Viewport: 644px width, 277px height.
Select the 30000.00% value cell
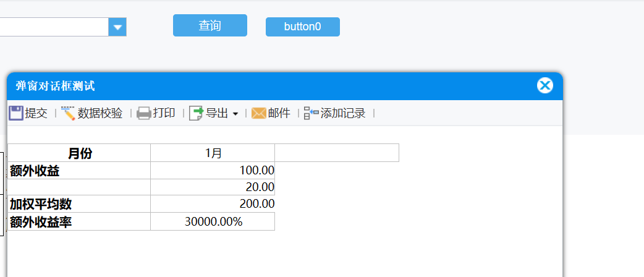[213, 221]
